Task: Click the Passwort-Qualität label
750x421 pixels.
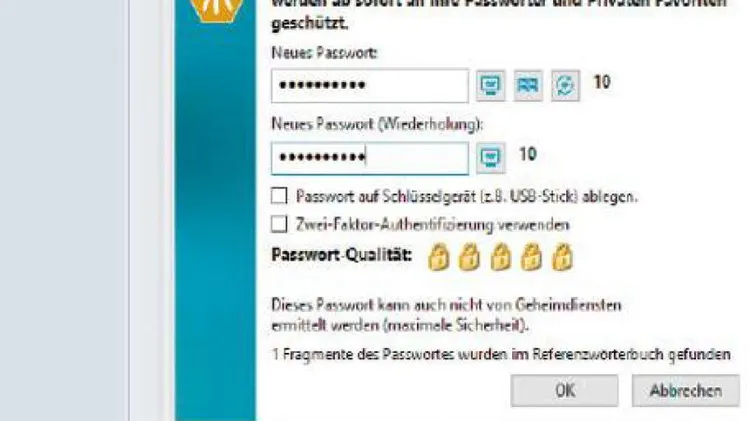Action: pos(342,255)
